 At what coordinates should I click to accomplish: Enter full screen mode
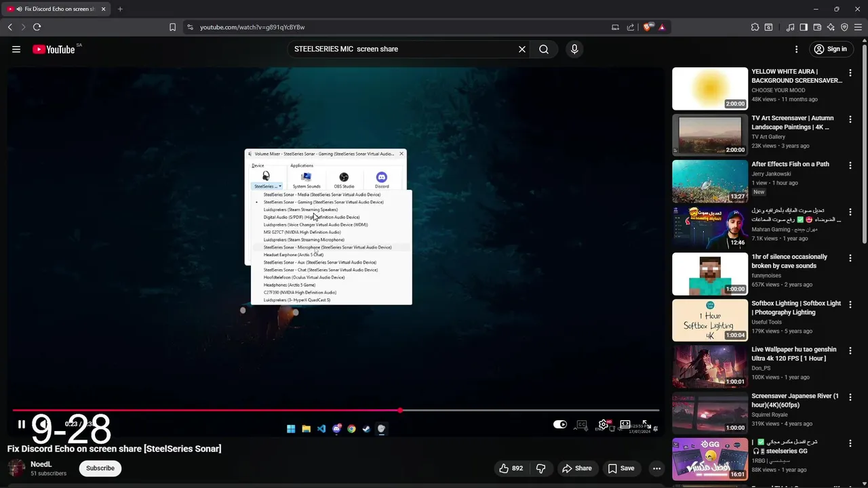(x=647, y=424)
